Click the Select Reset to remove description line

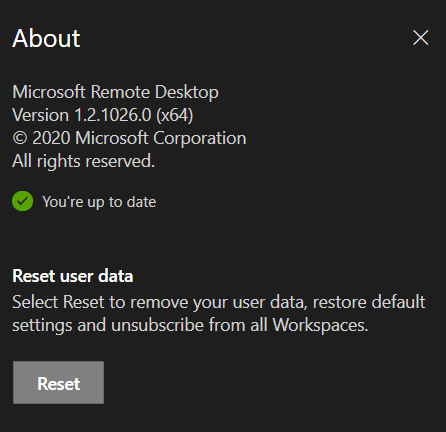point(219,302)
